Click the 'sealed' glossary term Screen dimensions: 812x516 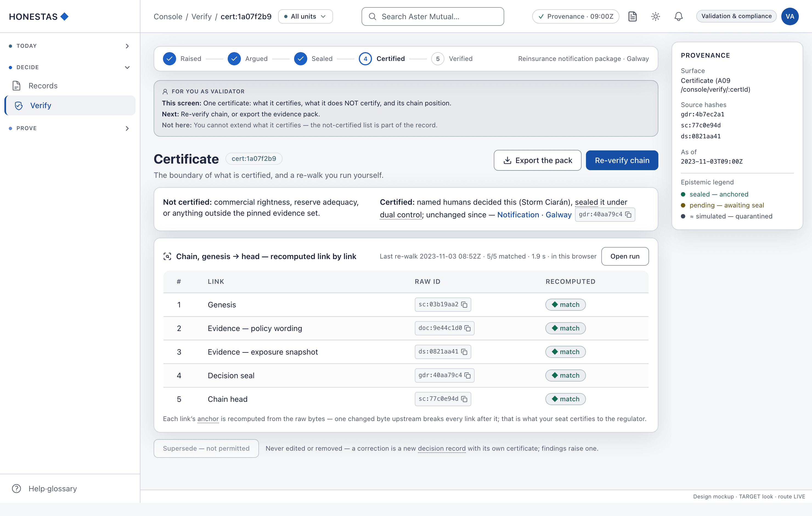(586, 202)
